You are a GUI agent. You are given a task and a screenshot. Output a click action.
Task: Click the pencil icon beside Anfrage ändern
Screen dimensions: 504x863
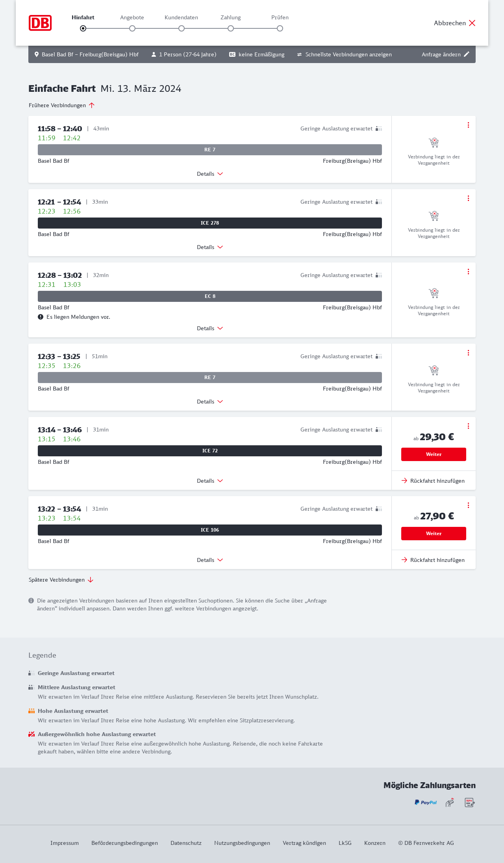467,54
